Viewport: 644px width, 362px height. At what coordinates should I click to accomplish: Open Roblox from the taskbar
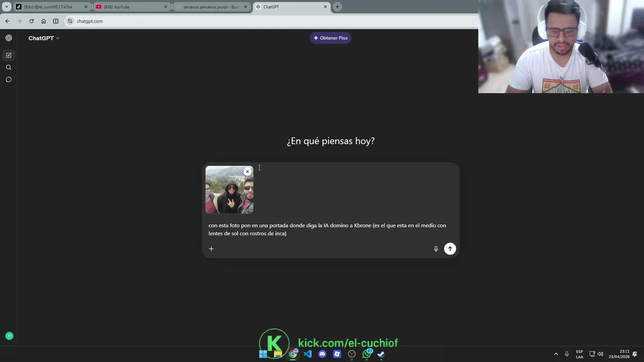(x=337, y=354)
